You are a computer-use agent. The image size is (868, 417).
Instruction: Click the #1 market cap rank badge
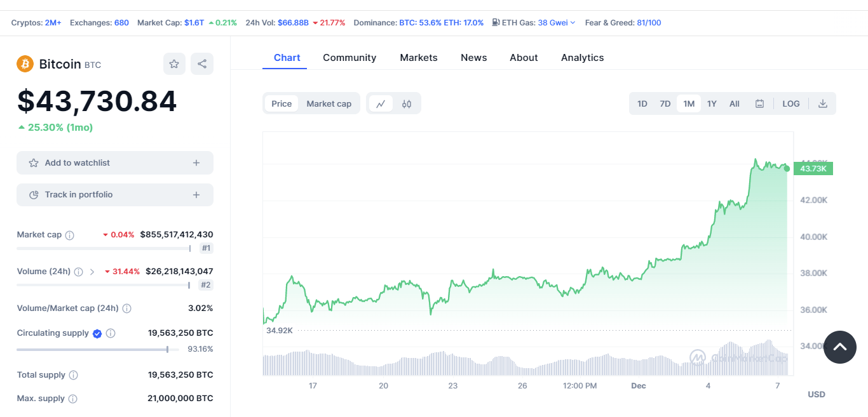(206, 248)
